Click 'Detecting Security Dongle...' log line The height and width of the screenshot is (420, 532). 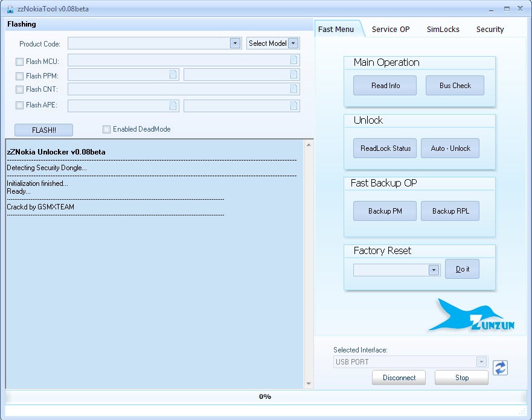click(x=47, y=168)
